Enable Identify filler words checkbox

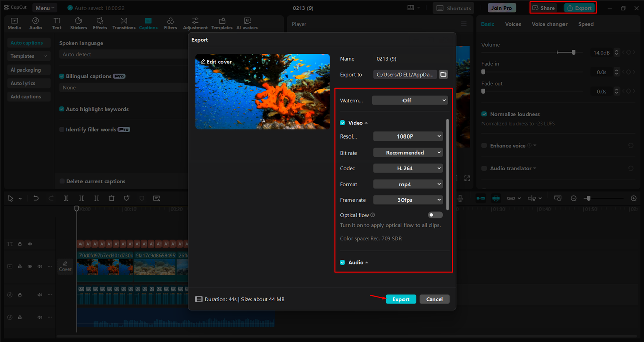pyautogui.click(x=62, y=129)
